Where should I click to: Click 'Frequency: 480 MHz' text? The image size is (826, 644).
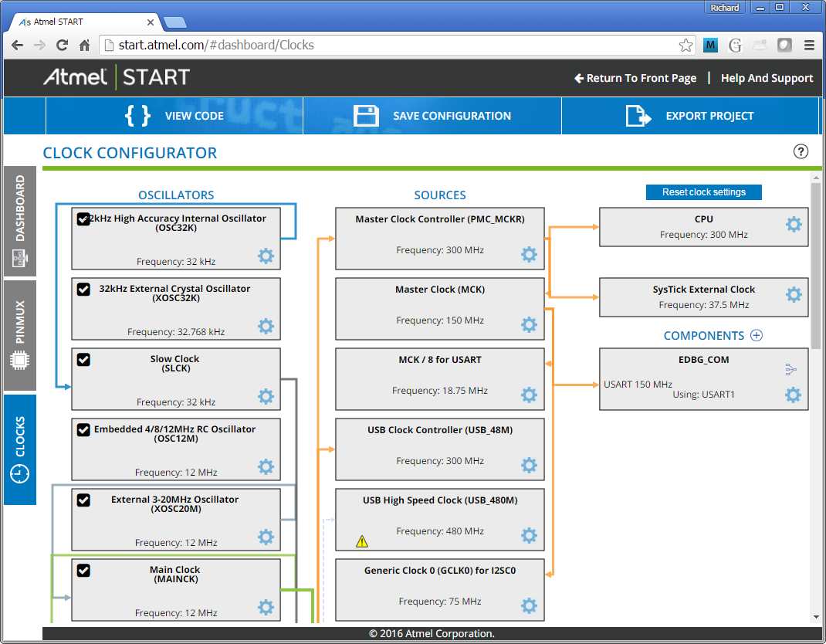pyautogui.click(x=440, y=531)
